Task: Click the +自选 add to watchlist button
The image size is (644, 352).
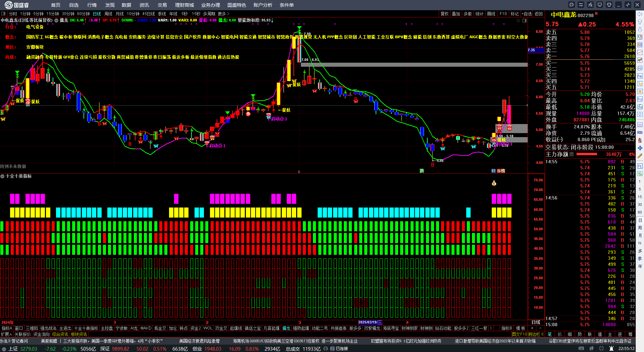Action: [527, 14]
